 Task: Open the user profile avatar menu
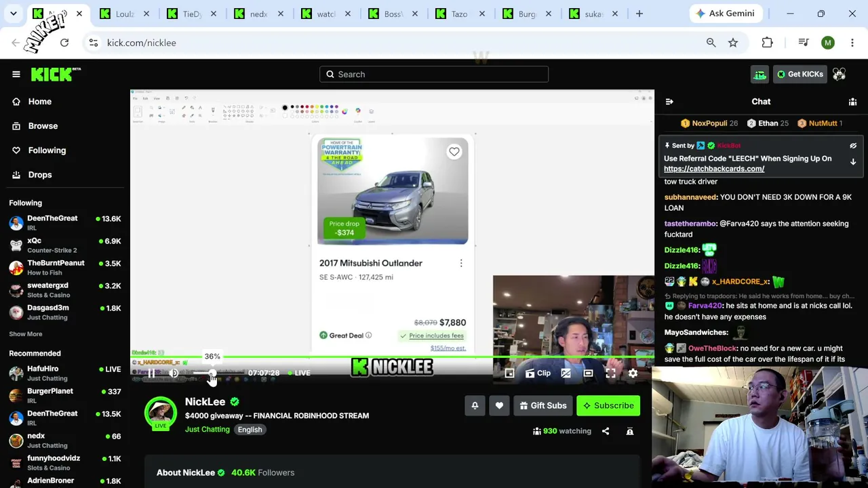pos(840,75)
